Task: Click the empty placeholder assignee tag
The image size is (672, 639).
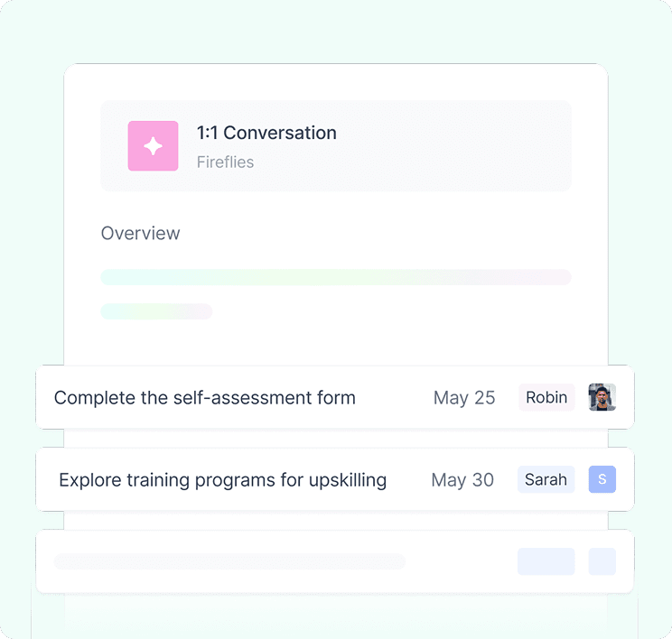Action: pos(546,561)
